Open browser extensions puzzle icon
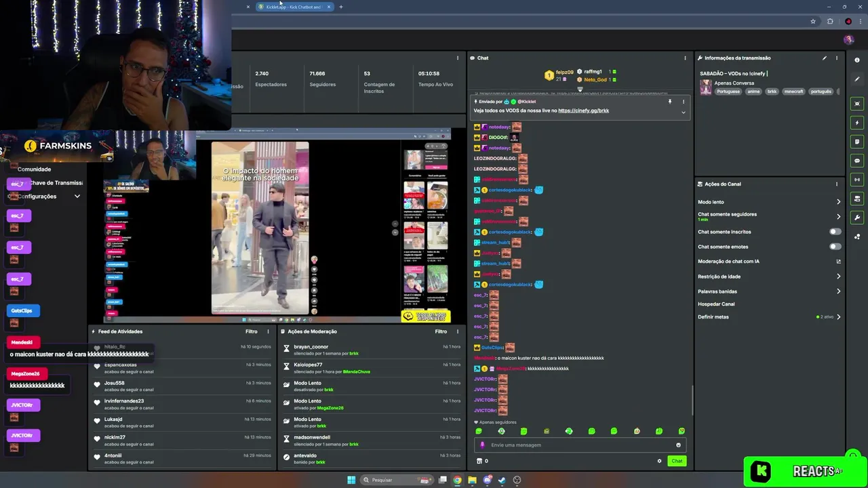This screenshot has width=868, height=488. click(x=830, y=21)
